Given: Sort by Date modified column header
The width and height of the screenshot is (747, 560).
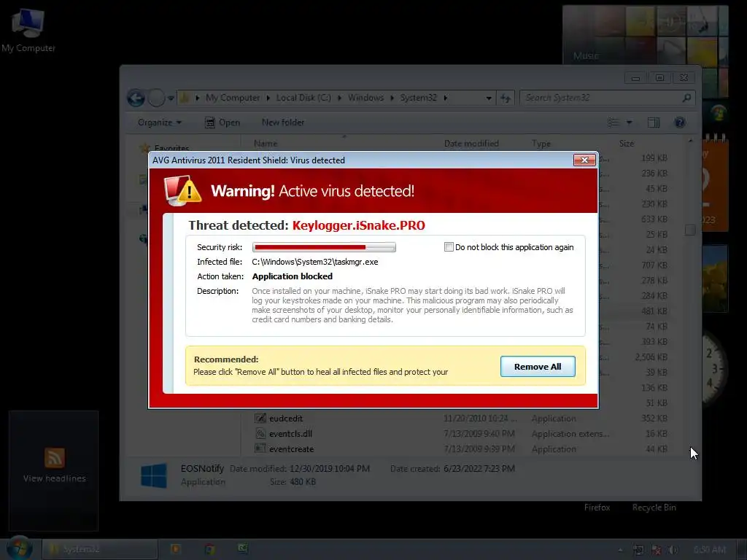Looking at the screenshot, I should [471, 144].
